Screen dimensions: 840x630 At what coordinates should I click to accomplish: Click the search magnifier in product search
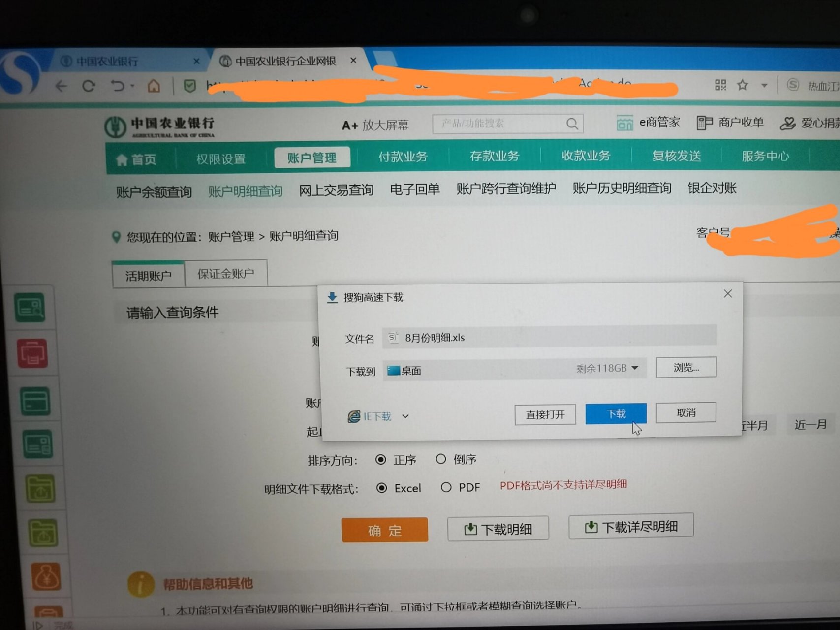click(572, 124)
